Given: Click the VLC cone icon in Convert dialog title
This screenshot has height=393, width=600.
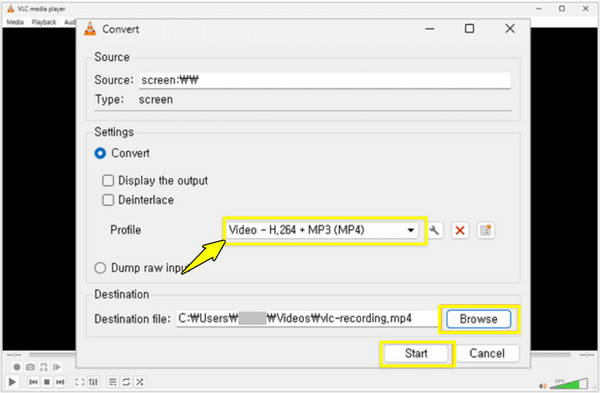Looking at the screenshot, I should [x=90, y=29].
